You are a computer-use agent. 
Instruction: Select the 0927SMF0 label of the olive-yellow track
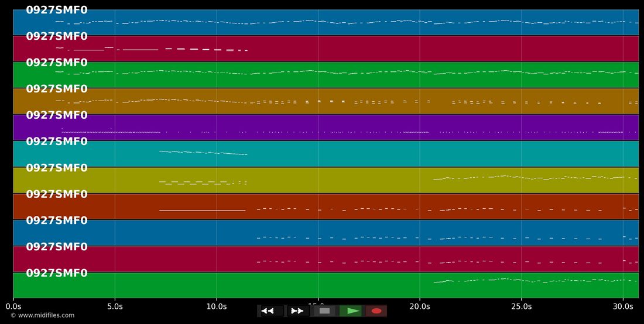[x=57, y=168]
